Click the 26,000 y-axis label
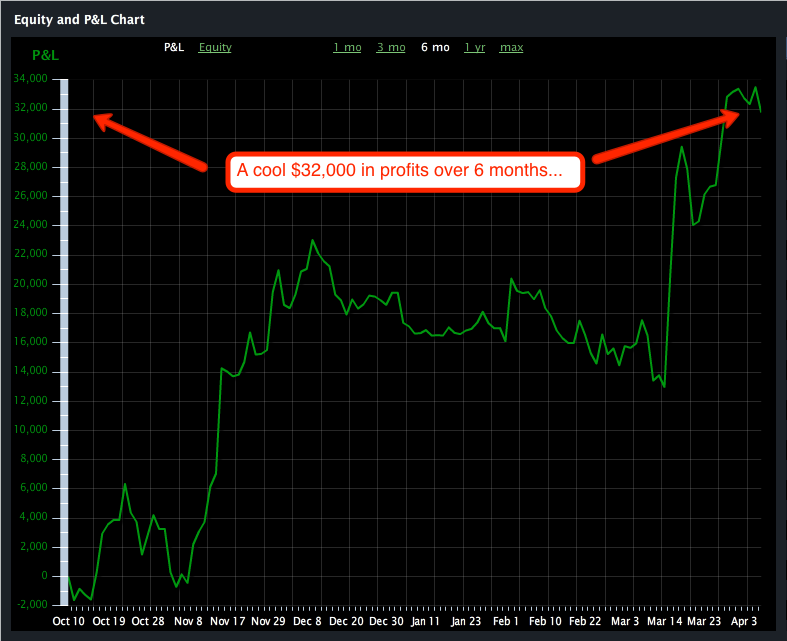 [30, 195]
